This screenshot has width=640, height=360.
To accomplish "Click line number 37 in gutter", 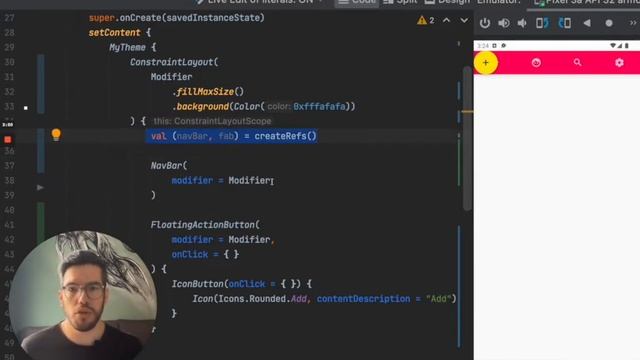I will [9, 166].
